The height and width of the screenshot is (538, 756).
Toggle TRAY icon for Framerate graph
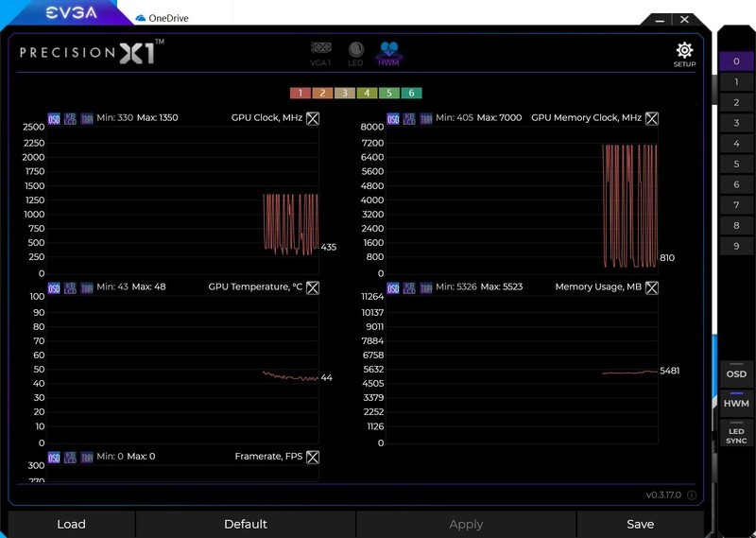[87, 457]
